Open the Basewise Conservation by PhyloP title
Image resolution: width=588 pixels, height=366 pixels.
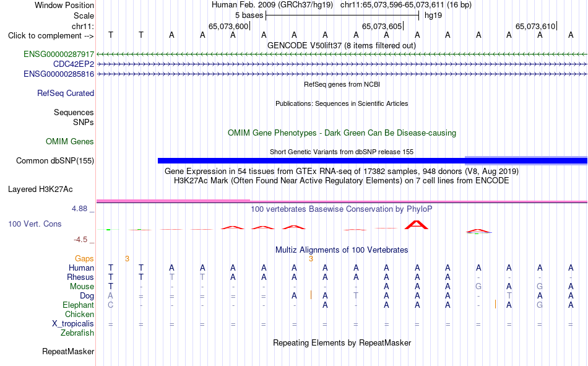coord(342,209)
